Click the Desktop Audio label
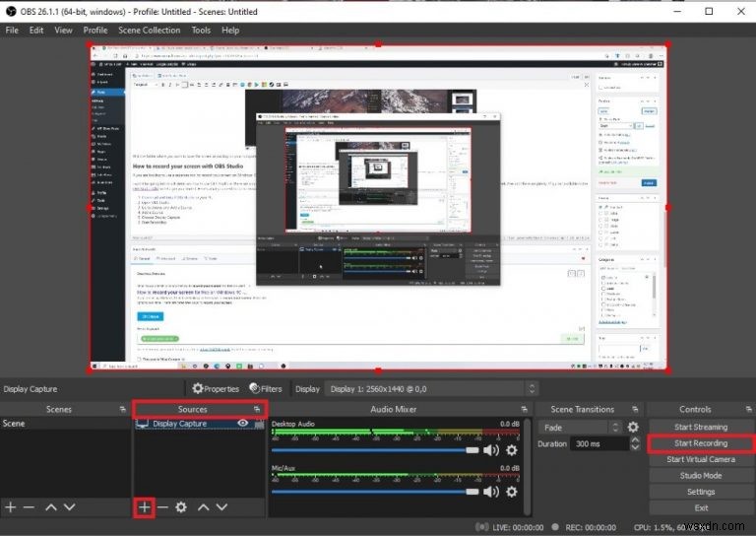The width and height of the screenshot is (756, 536). pyautogui.click(x=292, y=424)
